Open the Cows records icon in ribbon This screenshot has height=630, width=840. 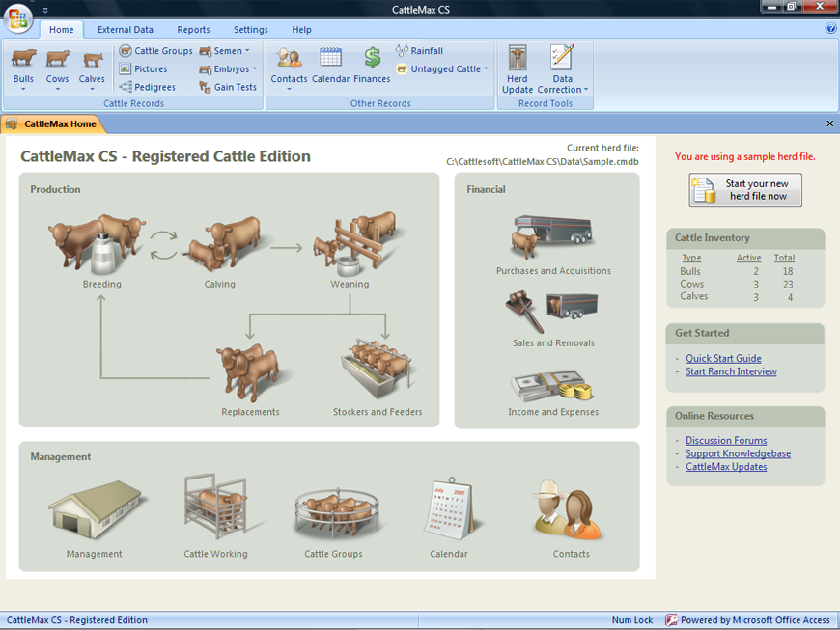click(x=57, y=59)
